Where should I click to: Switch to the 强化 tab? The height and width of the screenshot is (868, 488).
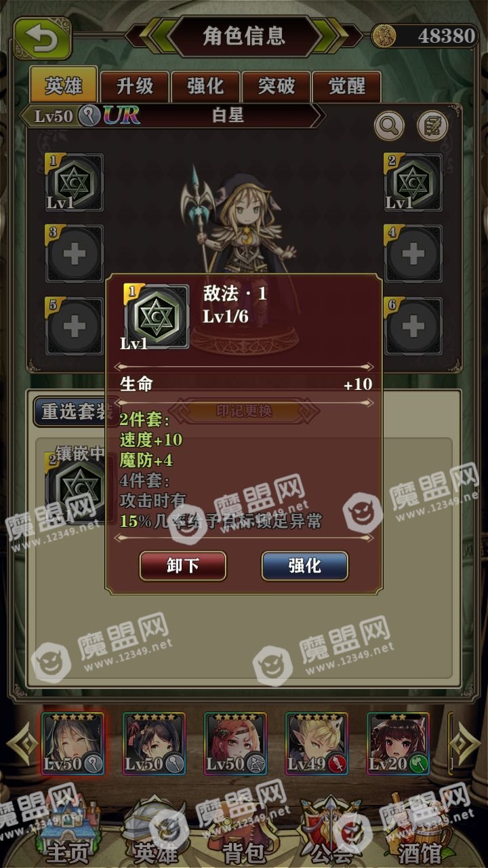click(x=205, y=86)
